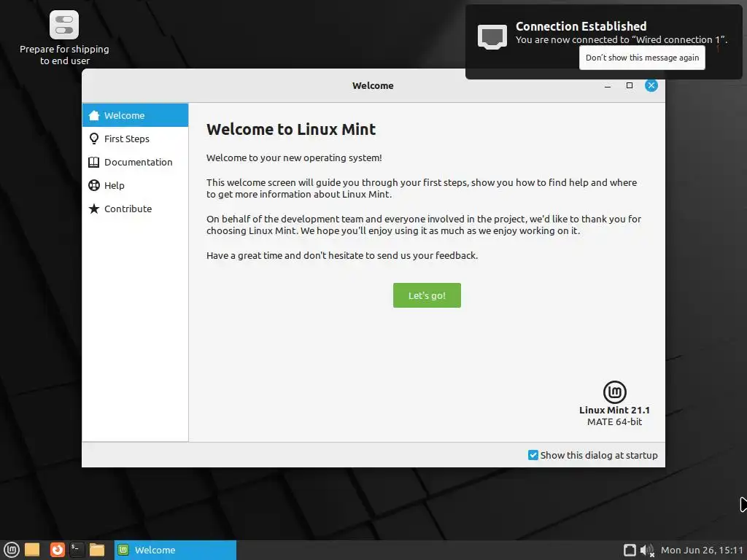Select the Welcome sidebar tab
This screenshot has height=560, width=747.
135,115
